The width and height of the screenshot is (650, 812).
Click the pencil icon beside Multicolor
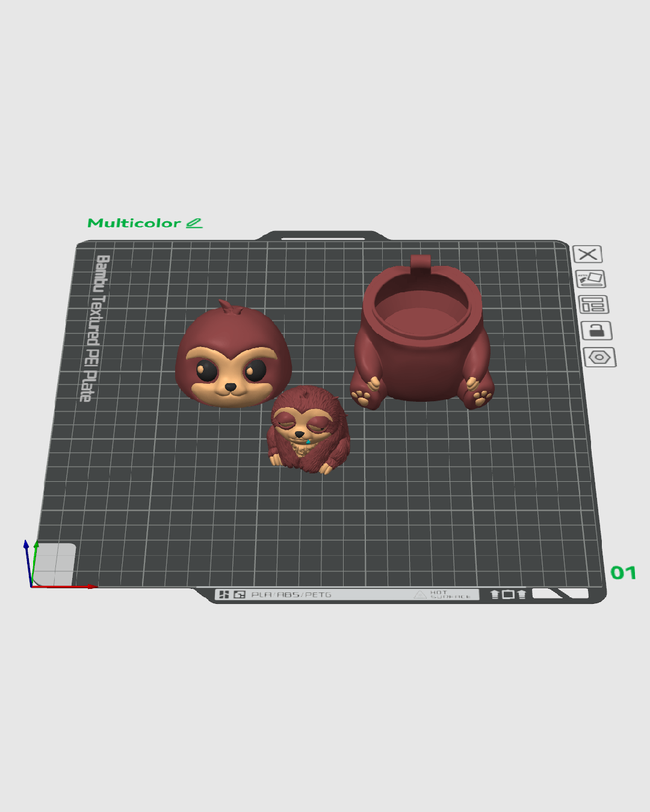194,223
